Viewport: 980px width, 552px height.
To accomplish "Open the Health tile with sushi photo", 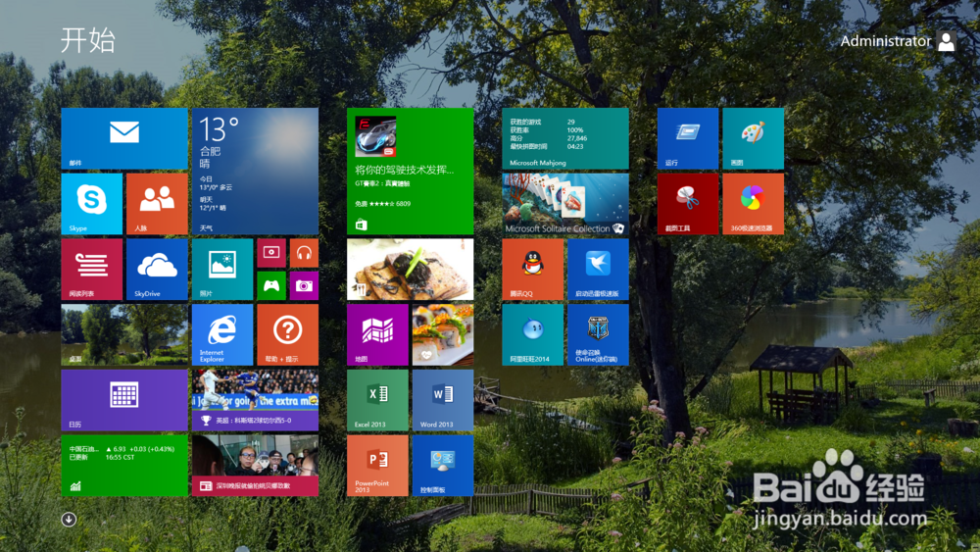I will coord(443,334).
